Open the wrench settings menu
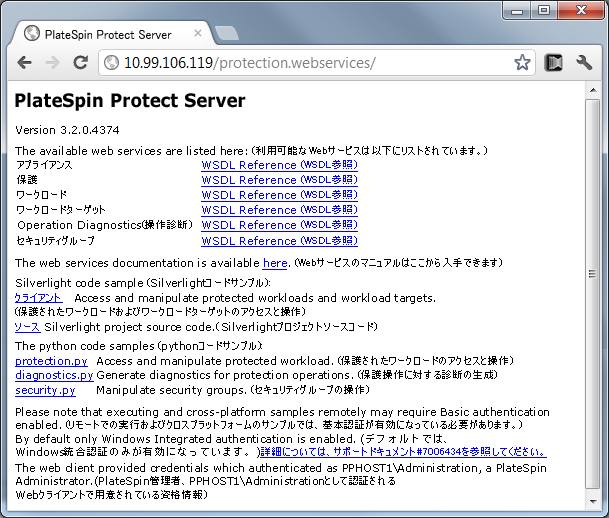This screenshot has width=609, height=518. (584, 63)
